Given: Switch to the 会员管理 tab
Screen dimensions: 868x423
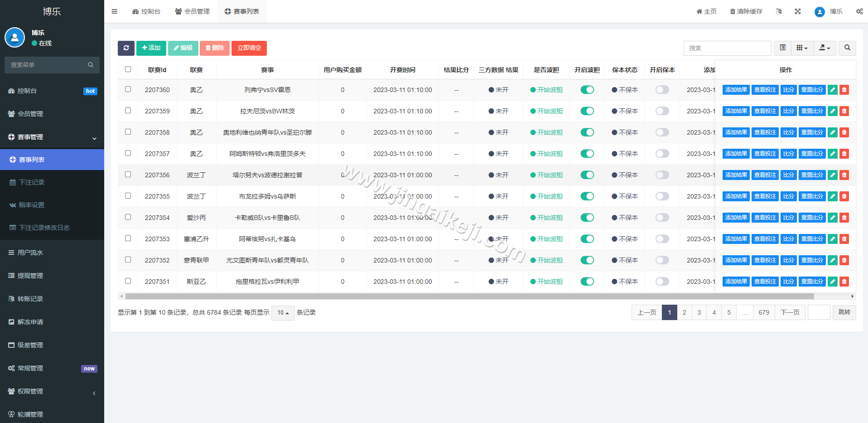Looking at the screenshot, I should [192, 11].
